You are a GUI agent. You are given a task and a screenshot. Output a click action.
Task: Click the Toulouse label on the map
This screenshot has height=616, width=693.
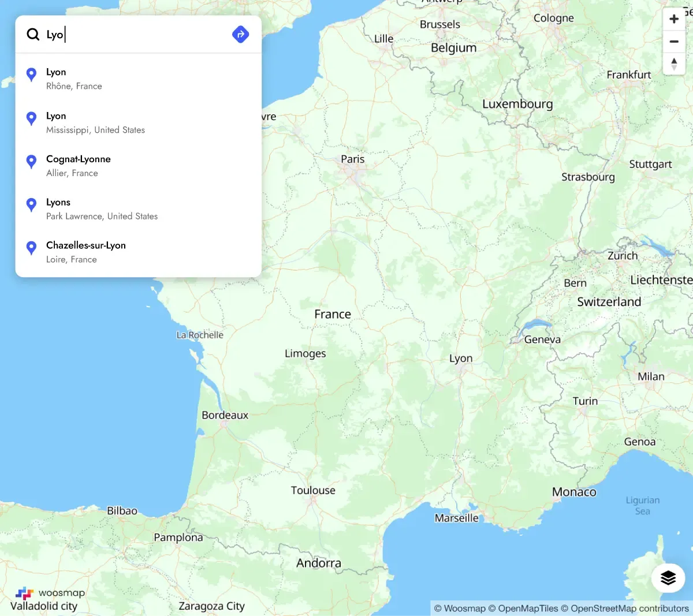(313, 490)
